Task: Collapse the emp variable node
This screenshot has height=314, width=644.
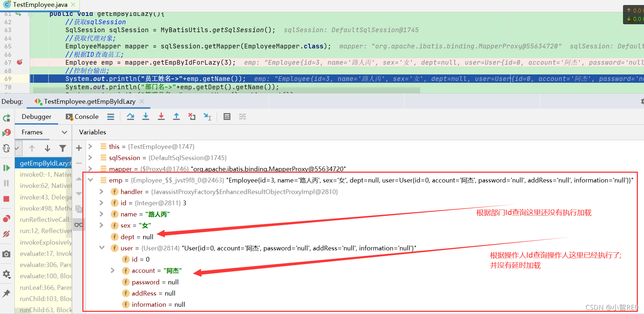Action: (x=90, y=180)
